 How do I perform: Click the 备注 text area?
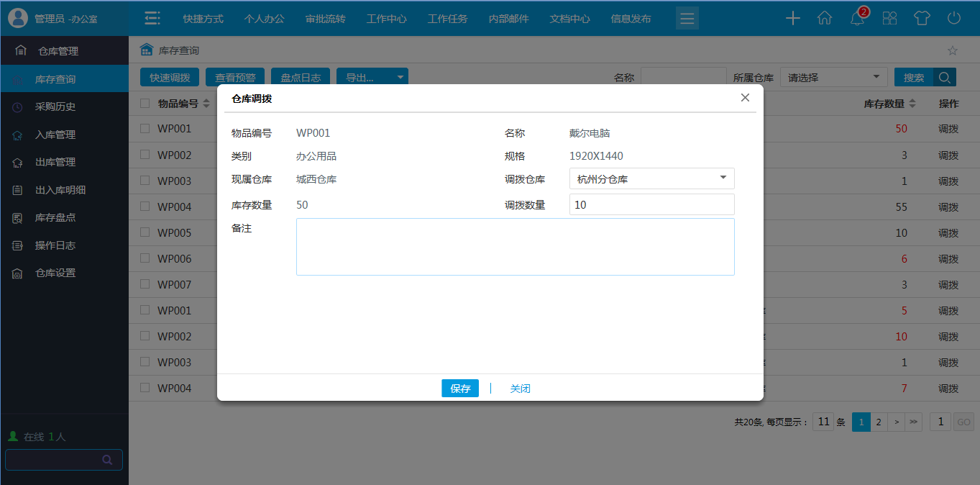pyautogui.click(x=515, y=247)
